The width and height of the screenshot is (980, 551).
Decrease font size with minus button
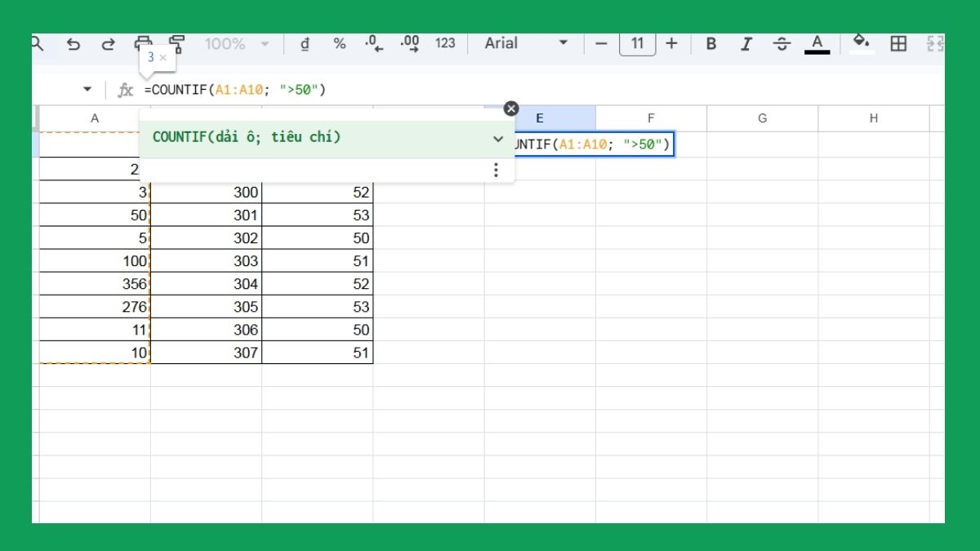click(602, 44)
